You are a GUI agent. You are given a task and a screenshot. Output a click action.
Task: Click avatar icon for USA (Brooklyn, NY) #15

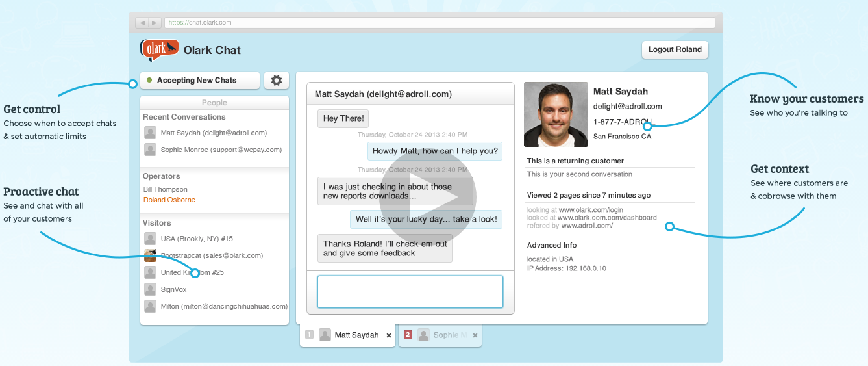(151, 239)
